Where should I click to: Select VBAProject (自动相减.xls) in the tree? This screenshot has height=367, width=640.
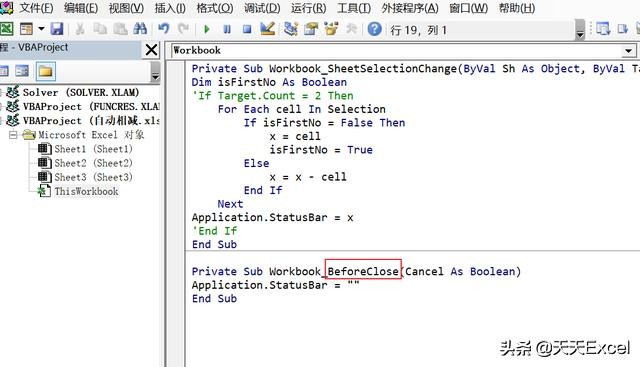pos(91,121)
